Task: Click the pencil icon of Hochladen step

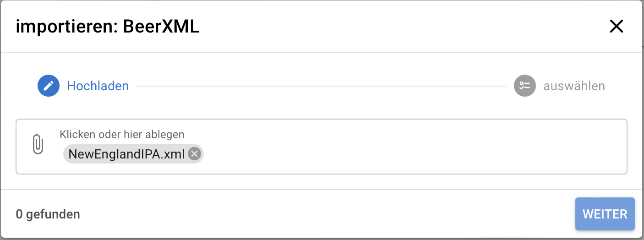Action: click(49, 86)
